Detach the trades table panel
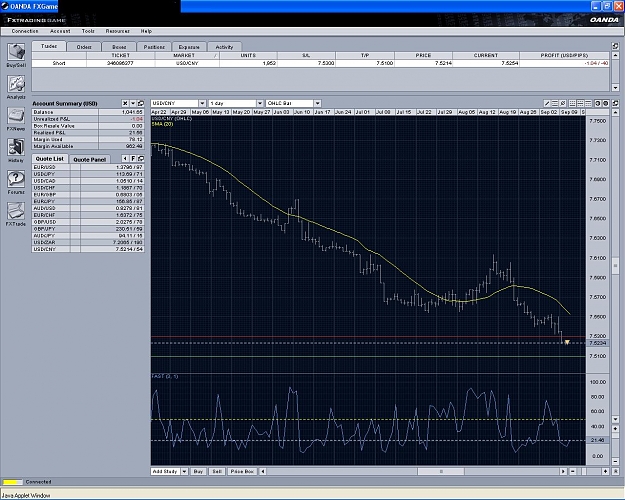Screen dimensions: 625x500 click(615, 46)
